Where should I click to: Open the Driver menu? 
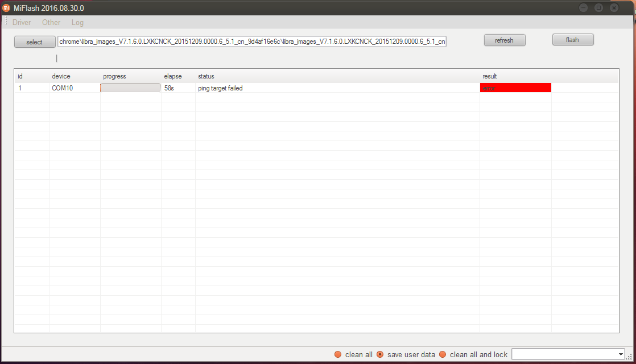point(22,22)
